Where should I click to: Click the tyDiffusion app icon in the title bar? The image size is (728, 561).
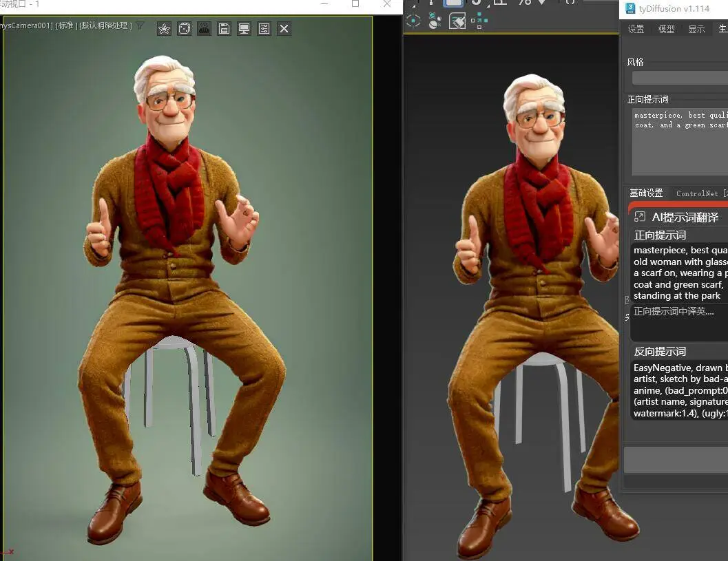630,8
